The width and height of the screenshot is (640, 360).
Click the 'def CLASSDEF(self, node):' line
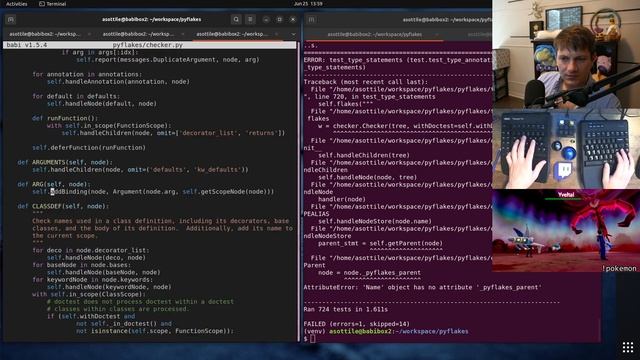click(63, 206)
